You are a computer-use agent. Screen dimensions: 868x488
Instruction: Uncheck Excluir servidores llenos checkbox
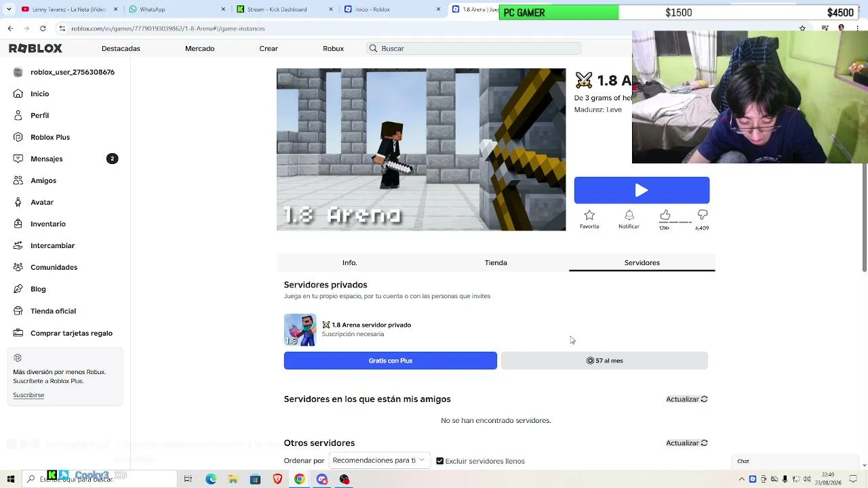[440, 461]
